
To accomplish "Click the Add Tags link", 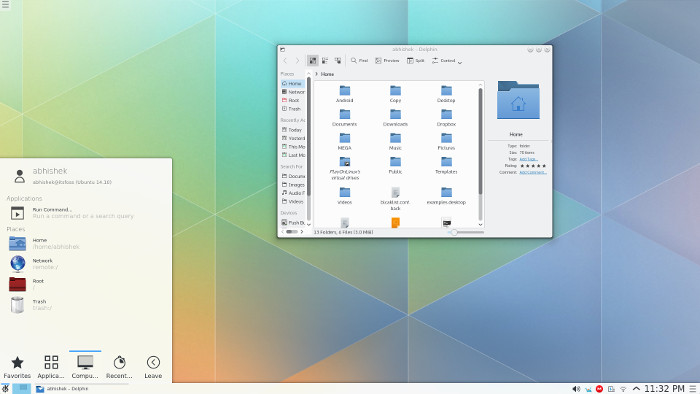I will click(x=529, y=159).
